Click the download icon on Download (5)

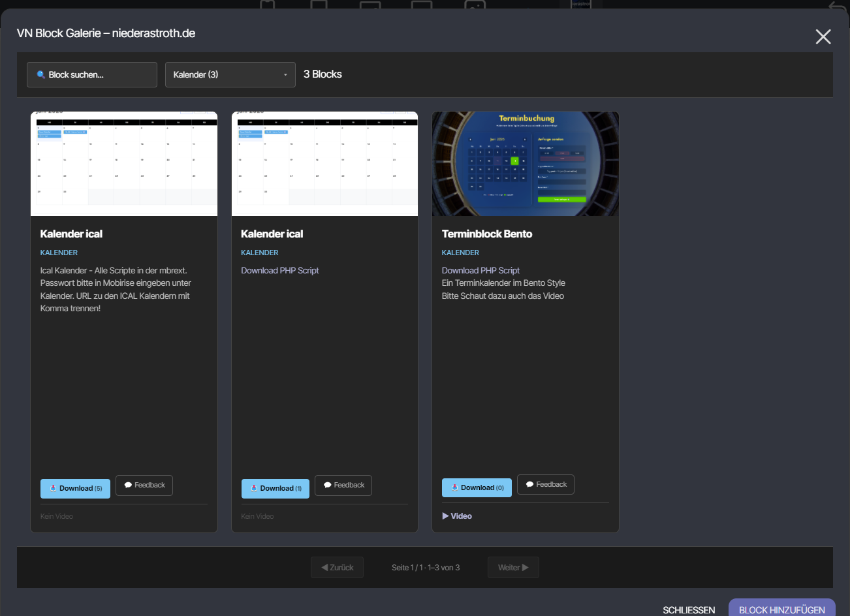point(53,488)
